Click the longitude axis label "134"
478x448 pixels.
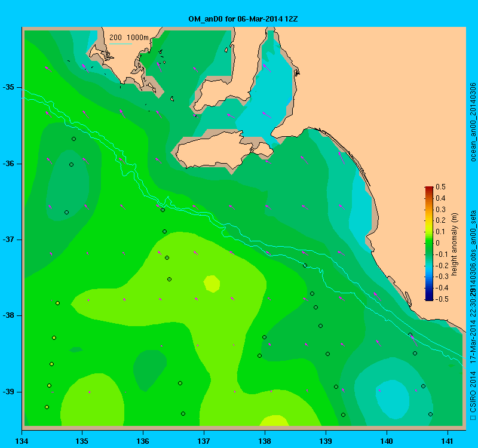(22, 441)
